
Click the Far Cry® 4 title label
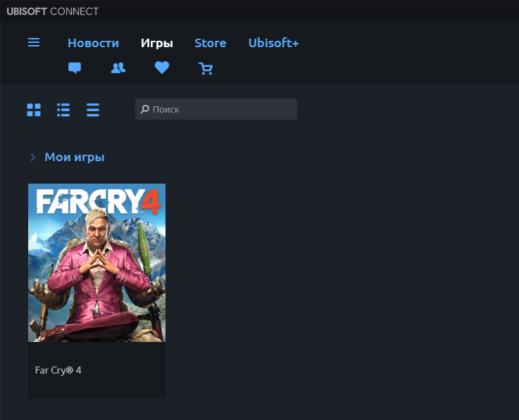(58, 370)
